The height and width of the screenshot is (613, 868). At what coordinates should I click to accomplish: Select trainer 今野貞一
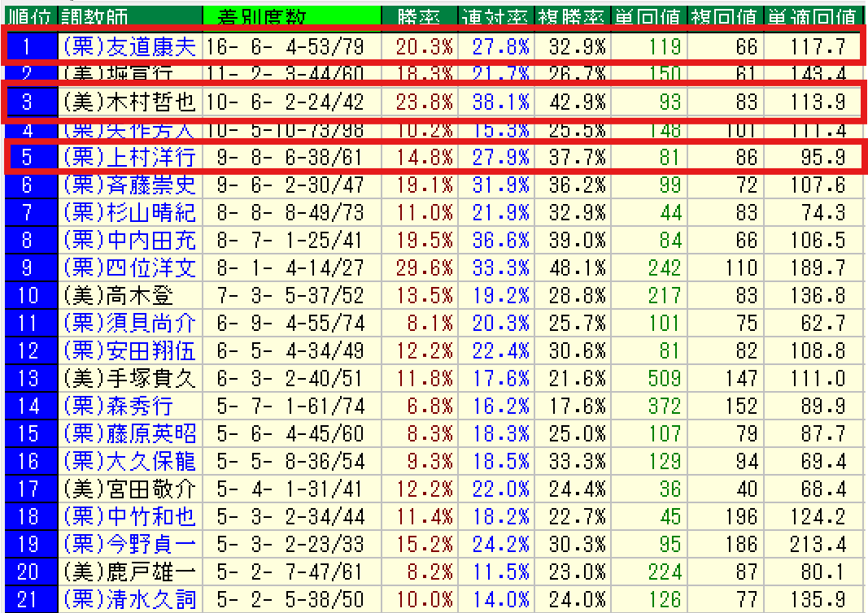tap(129, 544)
